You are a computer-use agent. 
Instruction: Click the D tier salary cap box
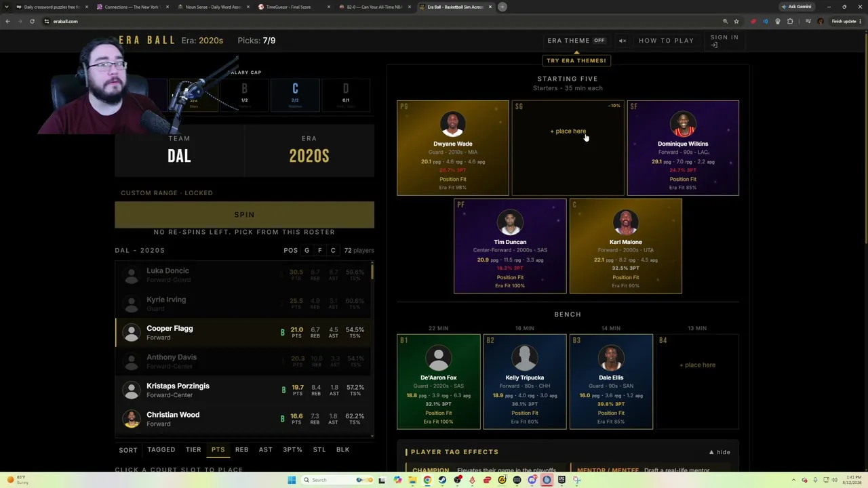click(346, 94)
